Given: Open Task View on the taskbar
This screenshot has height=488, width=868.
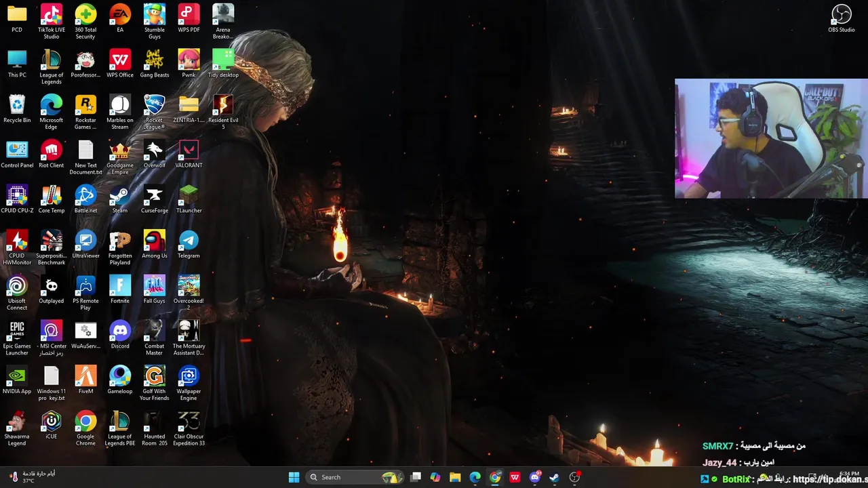Looking at the screenshot, I should [416, 477].
